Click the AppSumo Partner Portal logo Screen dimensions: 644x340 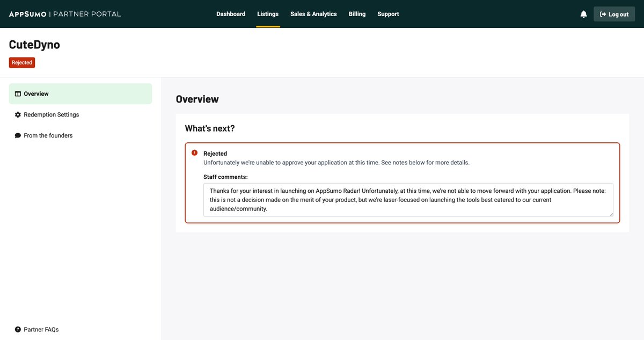tap(65, 14)
